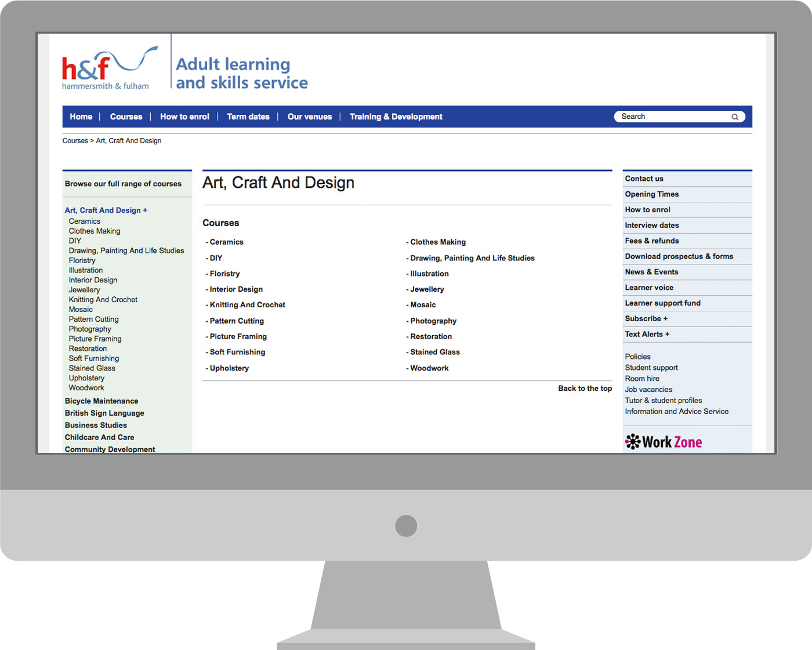Collapse Art, Craft And Design + sidebar section
This screenshot has width=812, height=650.
tap(106, 210)
